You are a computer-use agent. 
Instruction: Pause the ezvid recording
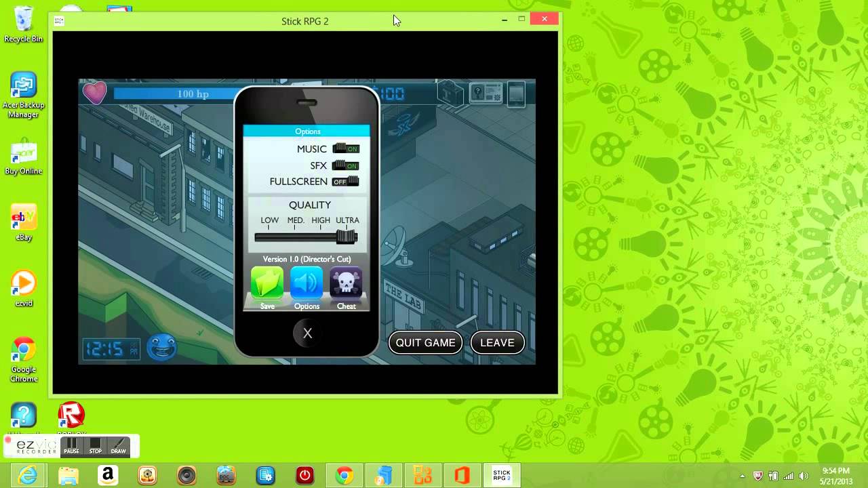(x=72, y=446)
